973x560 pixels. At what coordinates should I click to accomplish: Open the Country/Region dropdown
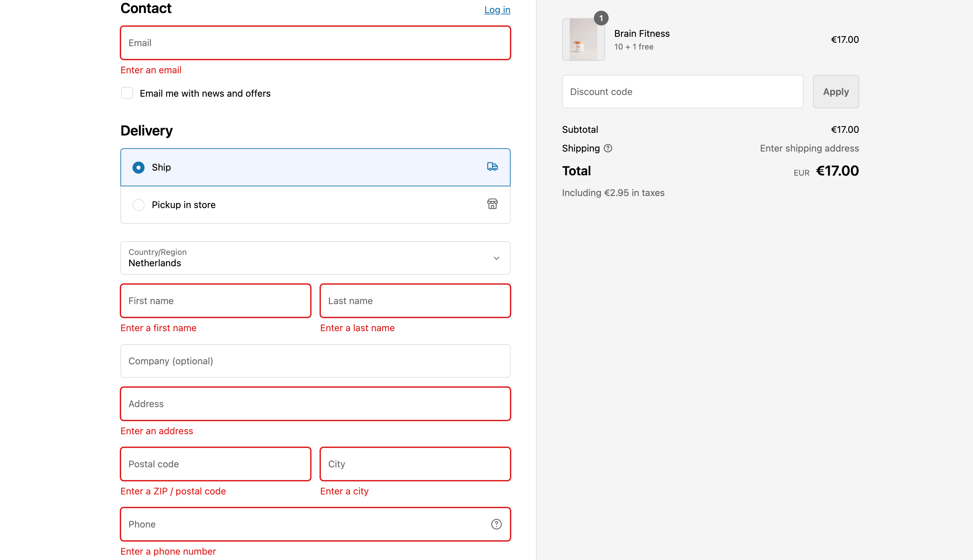click(308, 258)
